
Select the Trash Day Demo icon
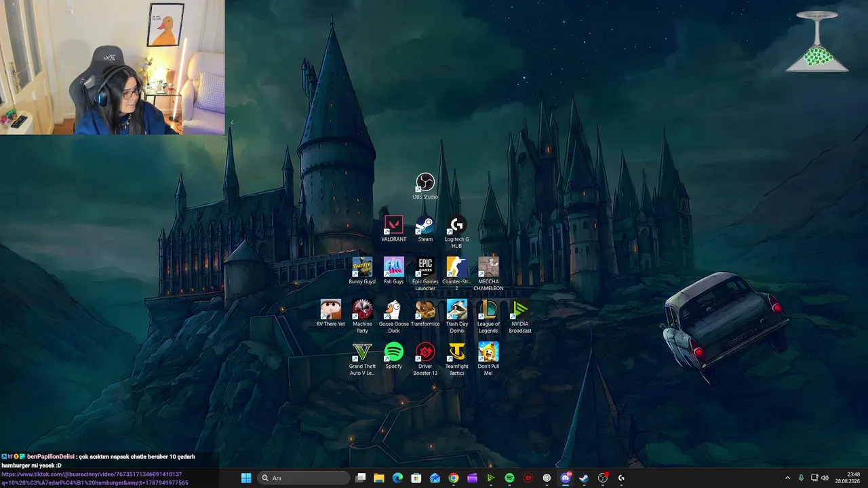[457, 317]
